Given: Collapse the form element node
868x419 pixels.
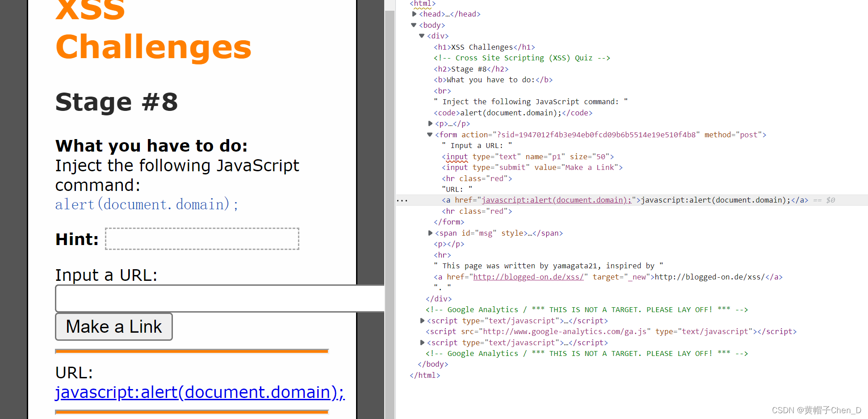Looking at the screenshot, I should click(430, 135).
